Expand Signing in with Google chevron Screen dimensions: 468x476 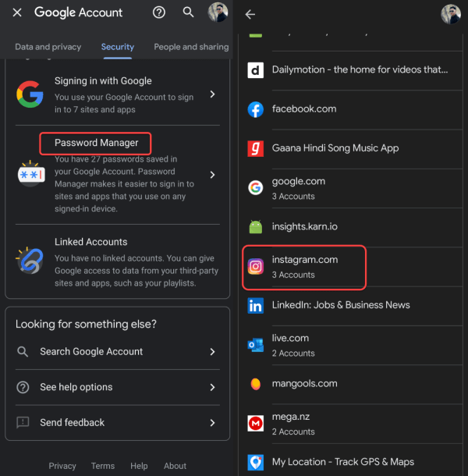[212, 94]
